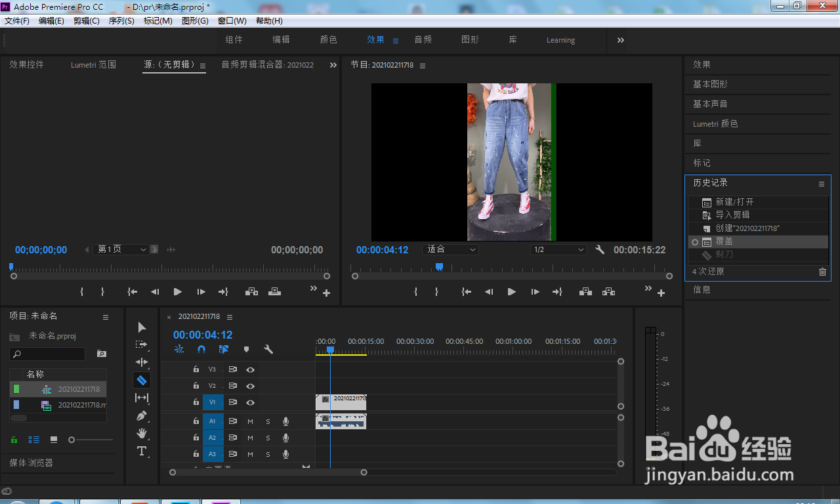This screenshot has height=504, width=840.
Task: Open Program Monitor 节目 panel menu
Action: [x=423, y=66]
